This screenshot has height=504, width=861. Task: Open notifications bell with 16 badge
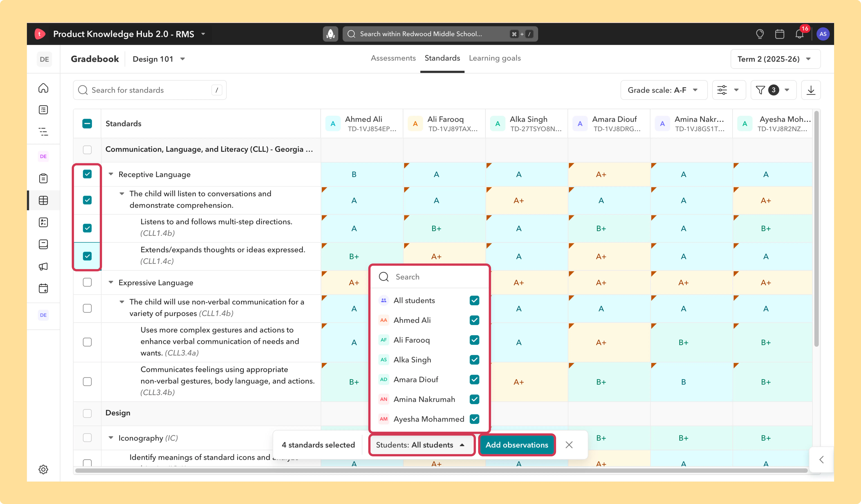coord(799,34)
